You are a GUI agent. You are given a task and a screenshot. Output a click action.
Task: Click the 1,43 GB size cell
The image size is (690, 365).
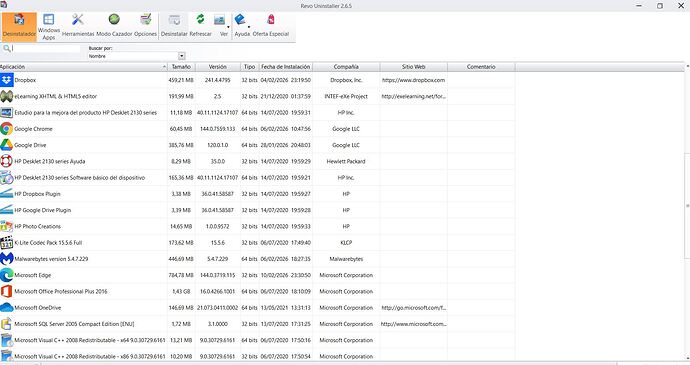181,291
